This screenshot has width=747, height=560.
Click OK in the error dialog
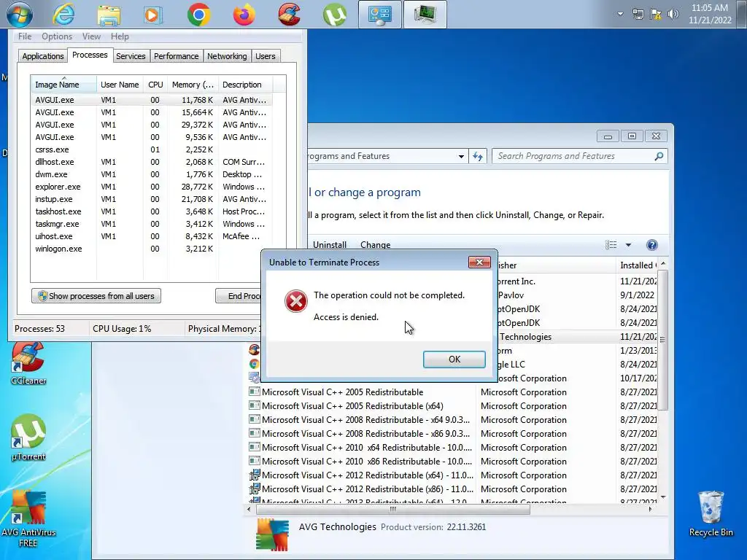pos(454,359)
